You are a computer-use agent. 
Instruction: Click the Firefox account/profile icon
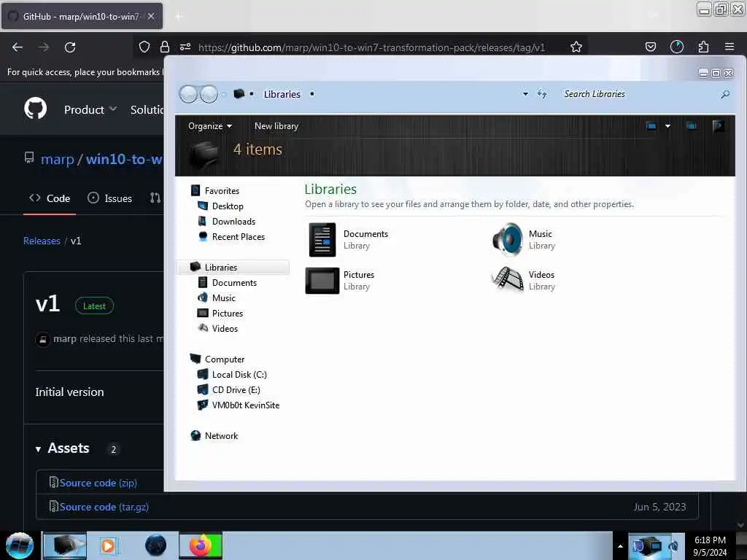tap(677, 47)
